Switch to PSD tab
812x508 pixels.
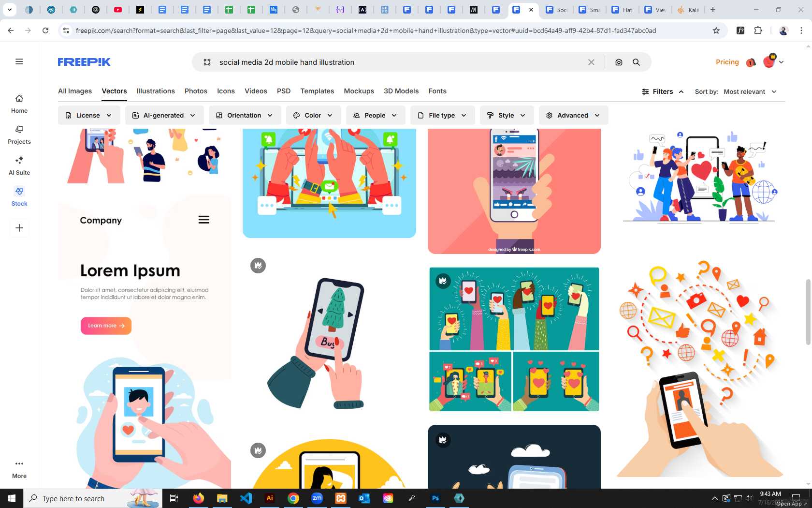pyautogui.click(x=284, y=91)
